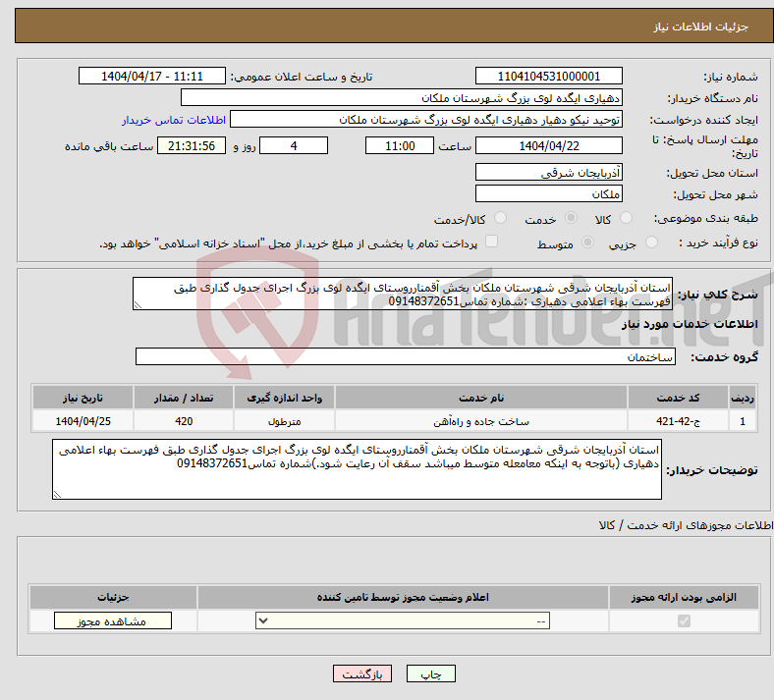Click the announcement date field 1404/04/17 - 11:11
The height and width of the screenshot is (700, 774).
(x=152, y=76)
